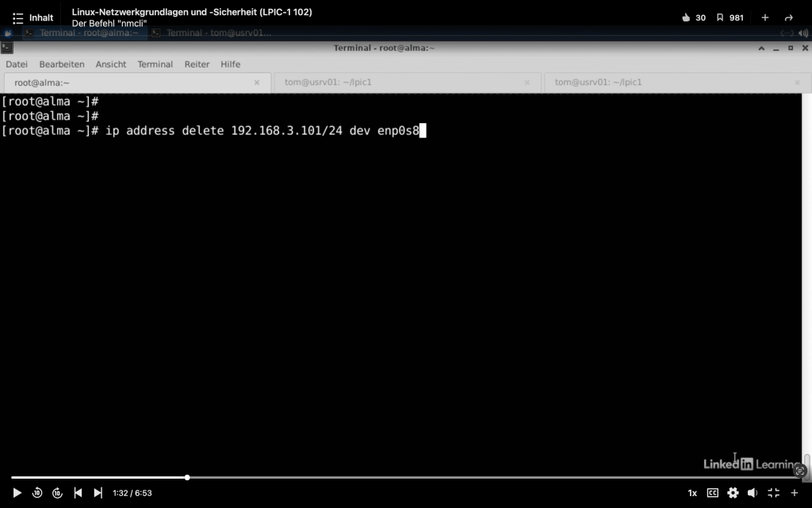This screenshot has height=508, width=812.
Task: Click the video progress bar
Action: (x=476, y=477)
